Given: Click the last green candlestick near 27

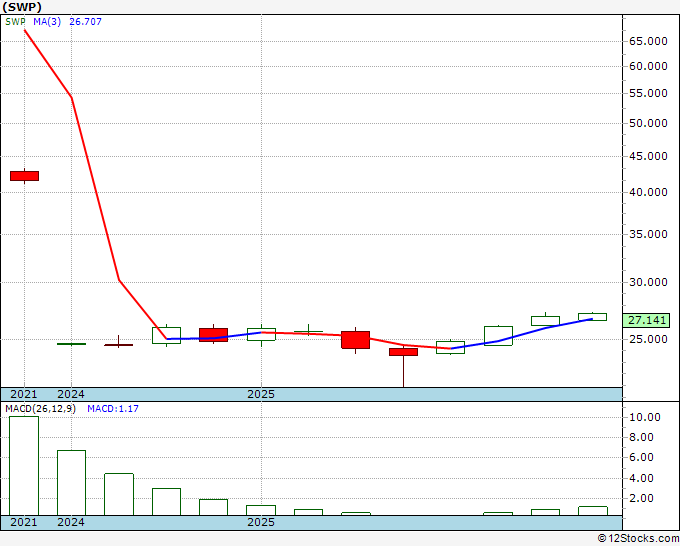Looking at the screenshot, I should click(x=592, y=317).
